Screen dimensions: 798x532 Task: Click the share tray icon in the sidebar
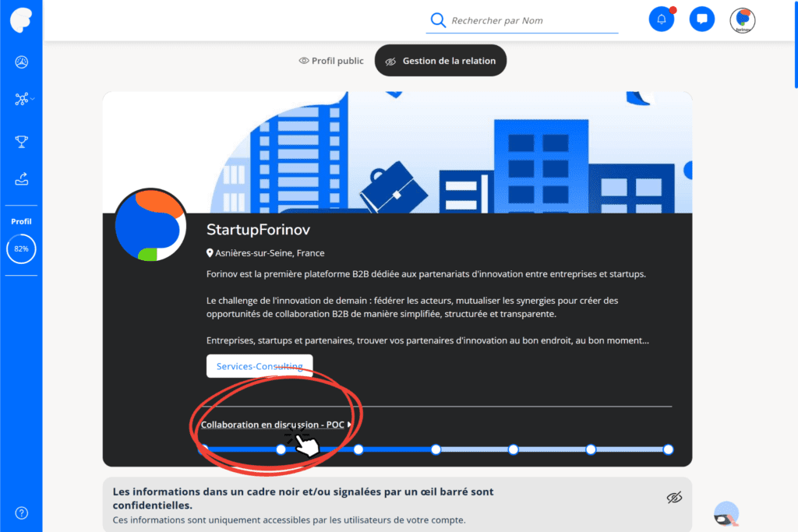click(x=21, y=179)
